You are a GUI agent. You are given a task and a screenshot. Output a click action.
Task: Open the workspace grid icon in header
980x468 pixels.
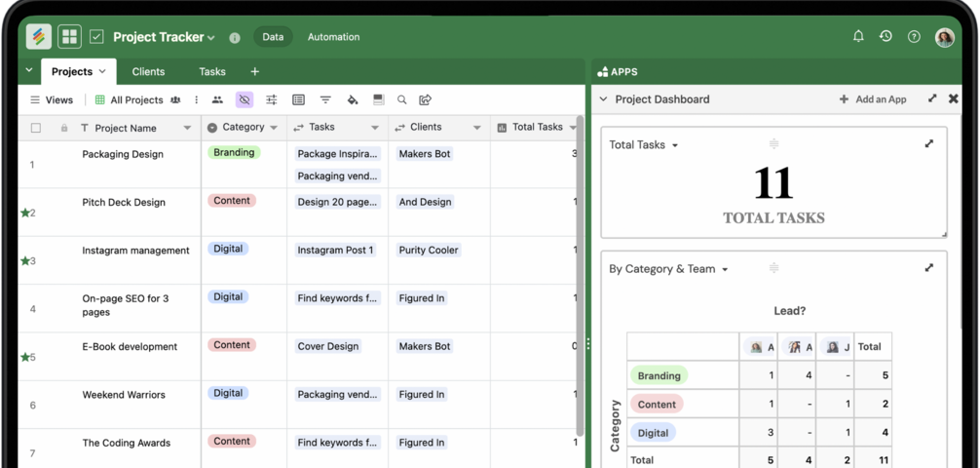(69, 37)
